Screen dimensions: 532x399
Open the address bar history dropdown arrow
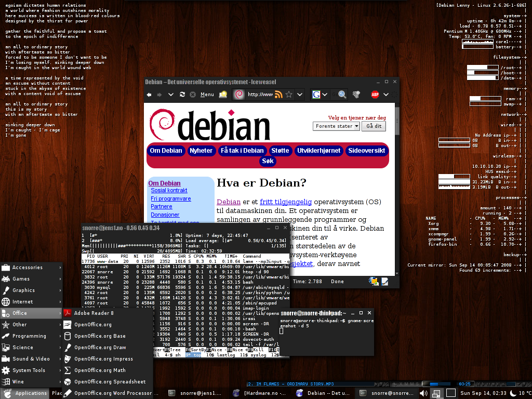pyautogui.click(x=300, y=95)
